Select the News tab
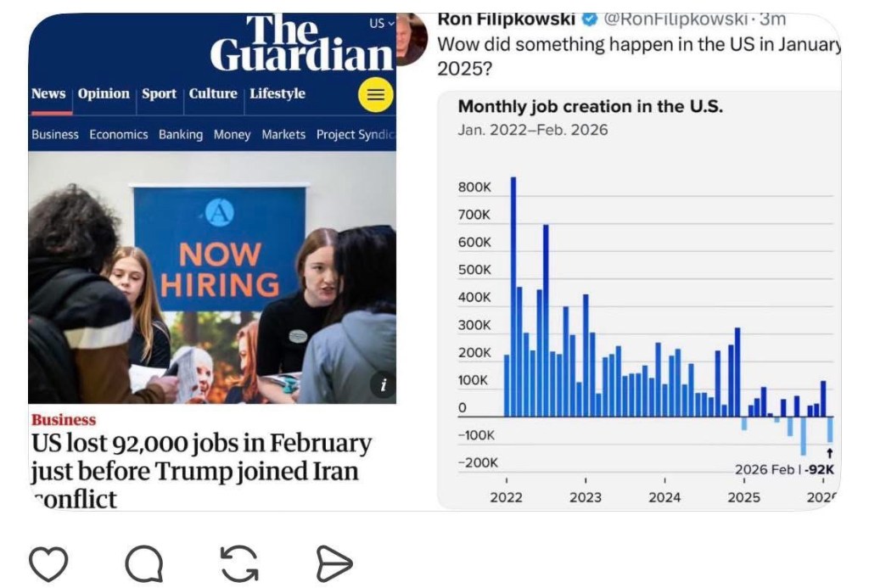Screen dimensions: 869x588 (48, 93)
